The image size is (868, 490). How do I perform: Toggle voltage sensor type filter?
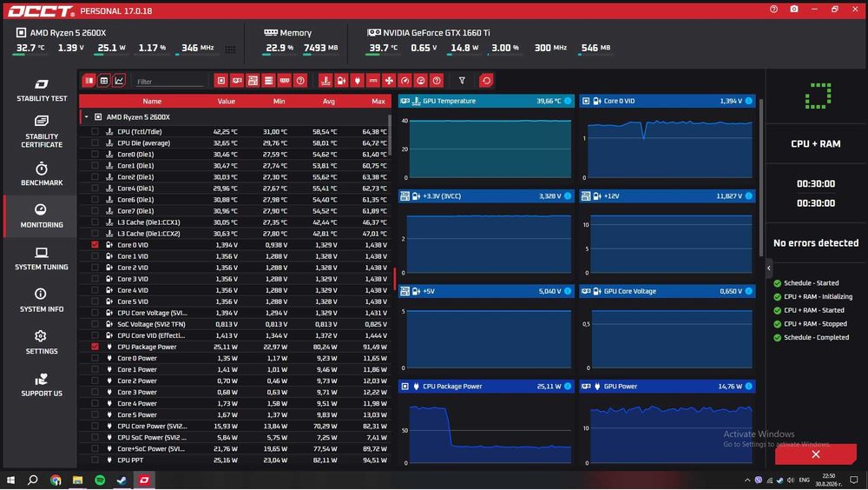tap(341, 81)
